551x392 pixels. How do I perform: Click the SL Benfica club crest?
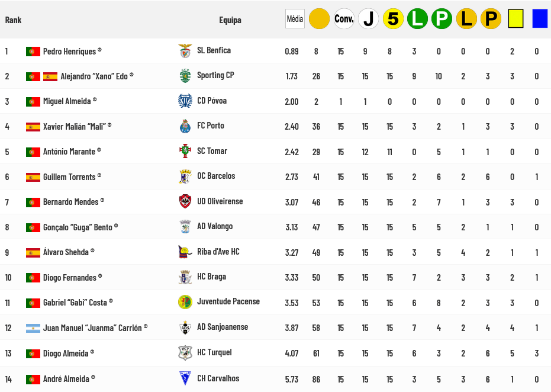coord(185,51)
